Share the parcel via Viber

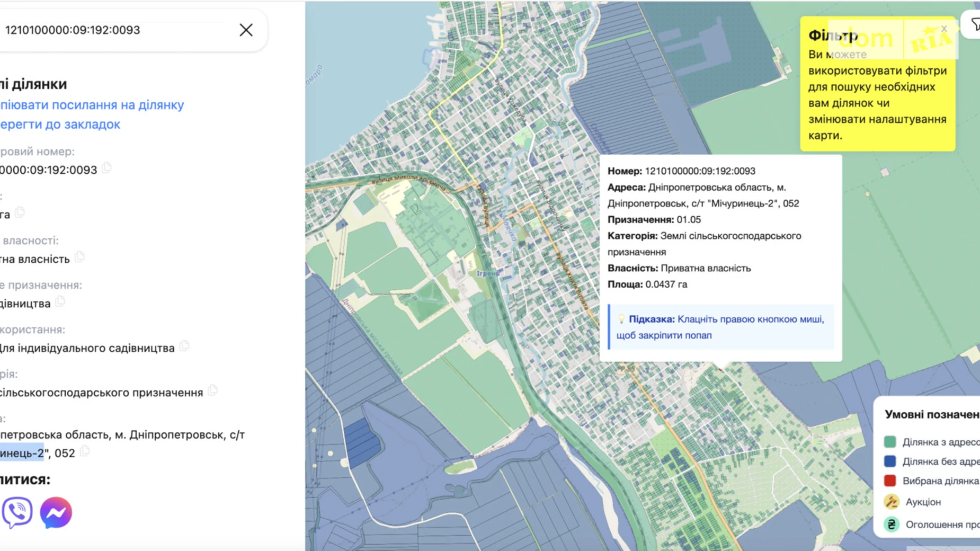click(x=17, y=512)
